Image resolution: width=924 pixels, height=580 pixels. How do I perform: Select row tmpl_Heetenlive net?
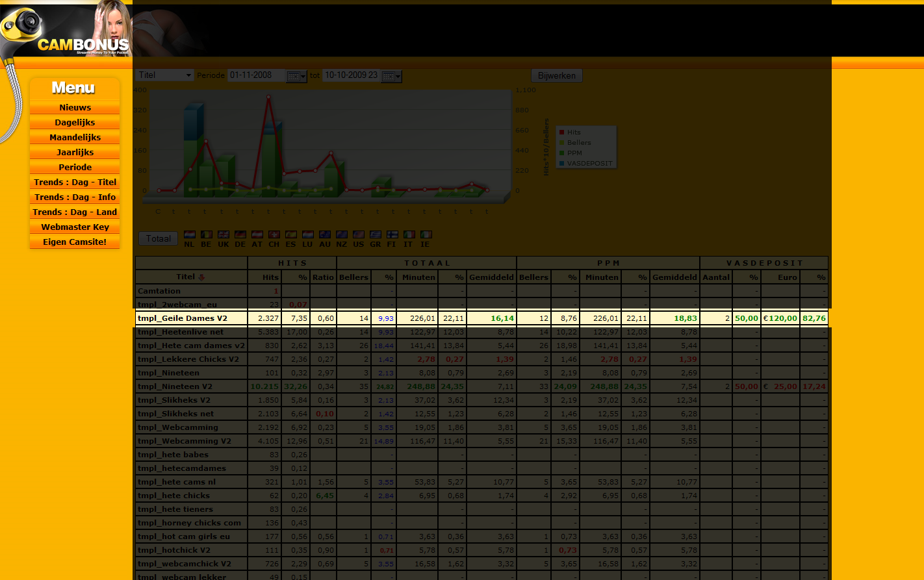pyautogui.click(x=481, y=332)
